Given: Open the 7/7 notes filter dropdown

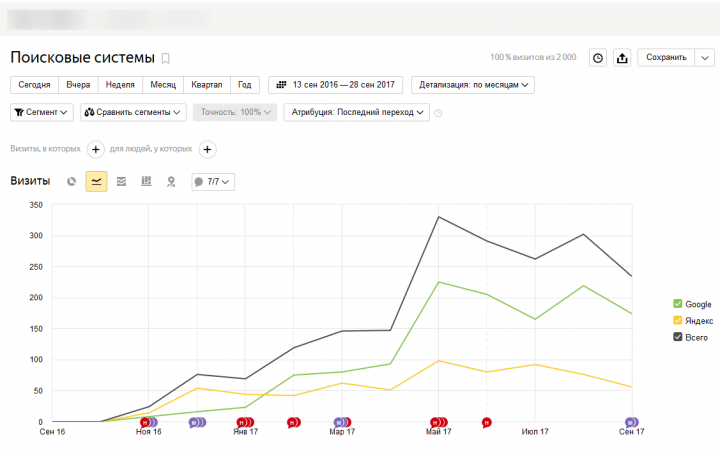Looking at the screenshot, I should click(213, 182).
